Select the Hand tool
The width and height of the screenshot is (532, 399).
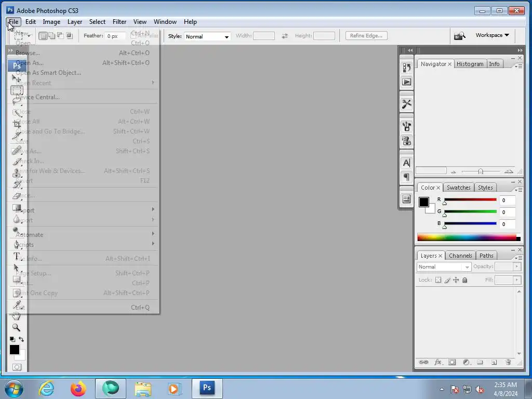point(16,316)
